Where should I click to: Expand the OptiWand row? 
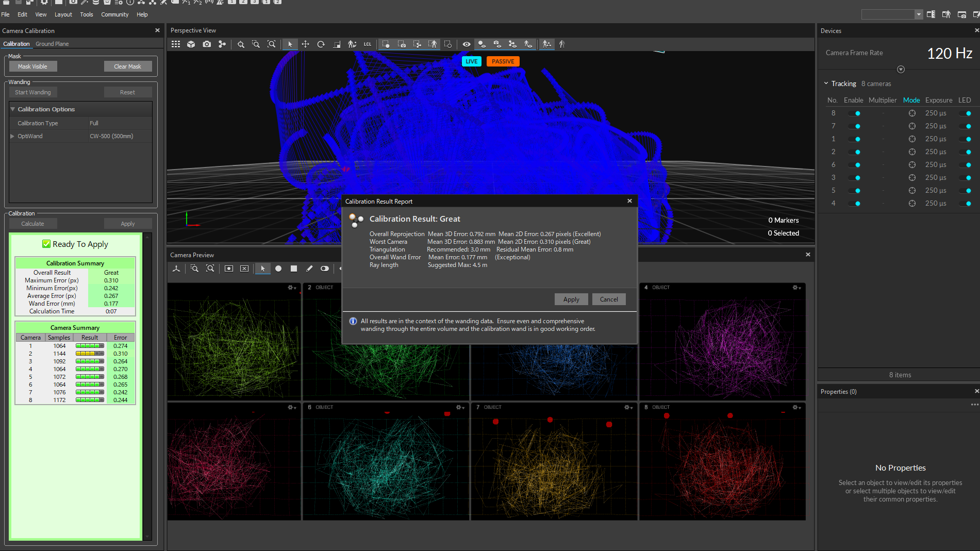tap(12, 136)
